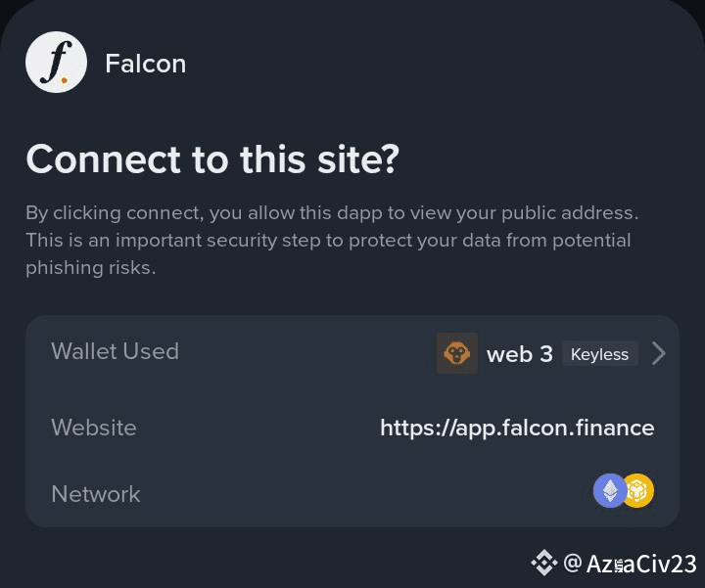Expand the web 3 wallet name
Viewport: 705px width, 588px height.
pos(519,354)
